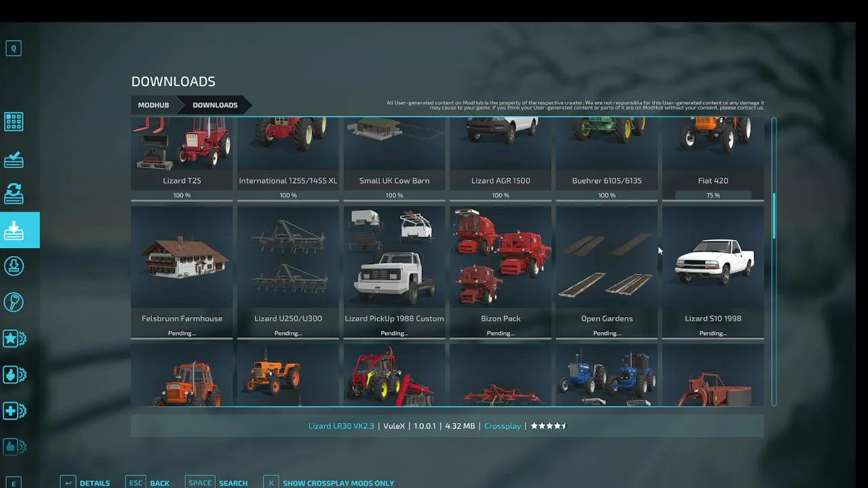Open the all categories grid icon
868x488 pixels.
(x=14, y=122)
